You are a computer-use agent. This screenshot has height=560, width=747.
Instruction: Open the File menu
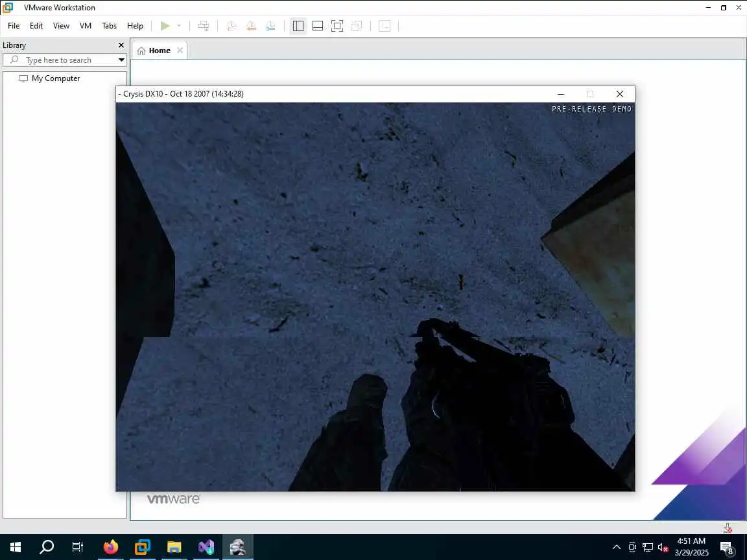[x=14, y=26]
